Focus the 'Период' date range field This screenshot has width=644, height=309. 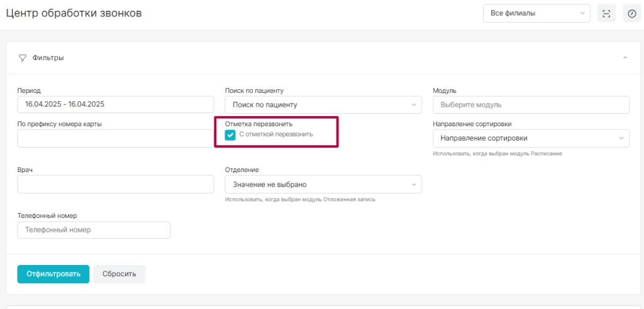click(x=116, y=104)
